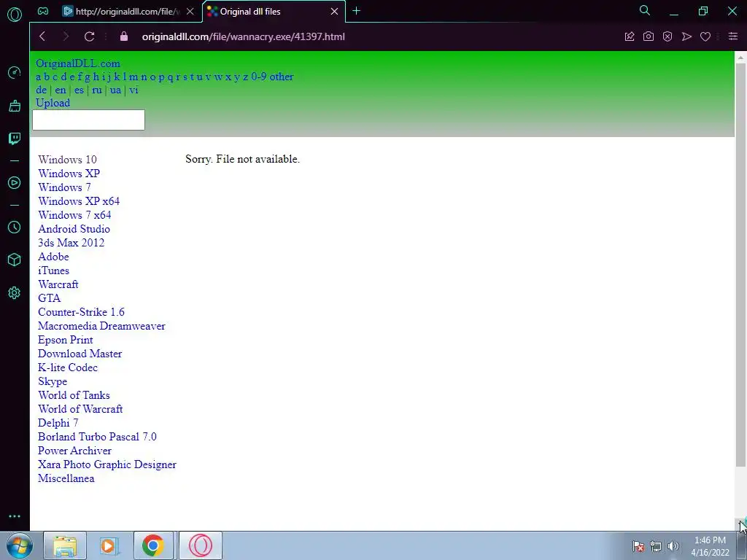The image size is (747, 560).
Task: Go back to previous page
Action: (42, 36)
